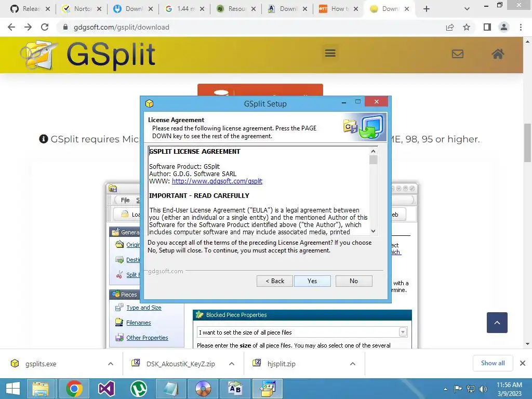Screen dimensions: 532x399
Task: Open the Chrome profile avatar
Action: pyautogui.click(x=504, y=27)
